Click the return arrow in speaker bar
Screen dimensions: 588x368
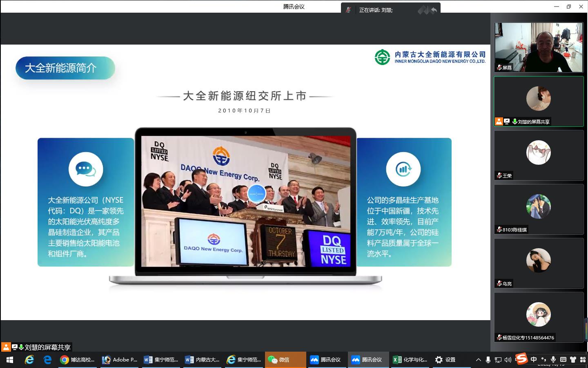click(x=434, y=10)
